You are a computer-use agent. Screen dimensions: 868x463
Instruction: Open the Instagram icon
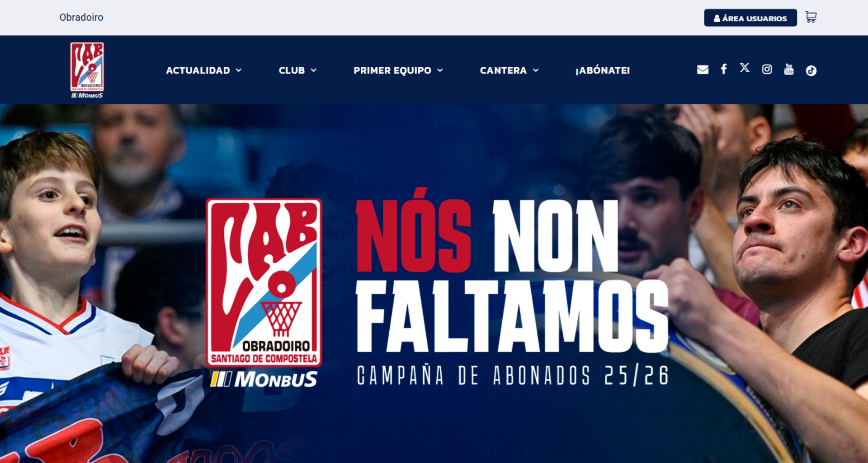[x=767, y=69]
